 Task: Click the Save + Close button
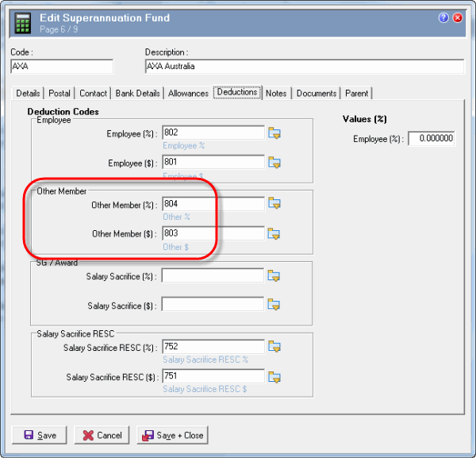coord(172,435)
